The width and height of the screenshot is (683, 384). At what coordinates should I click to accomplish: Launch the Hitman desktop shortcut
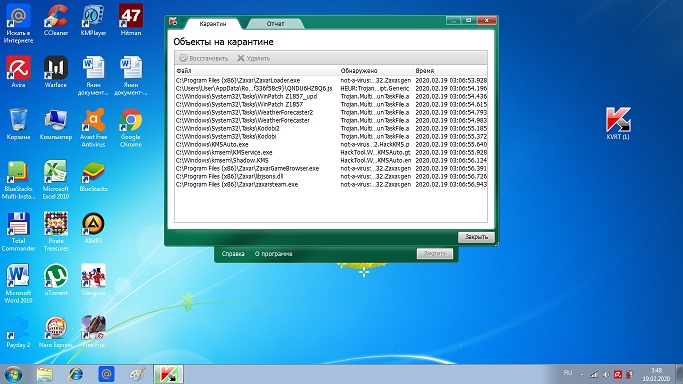[x=131, y=20]
